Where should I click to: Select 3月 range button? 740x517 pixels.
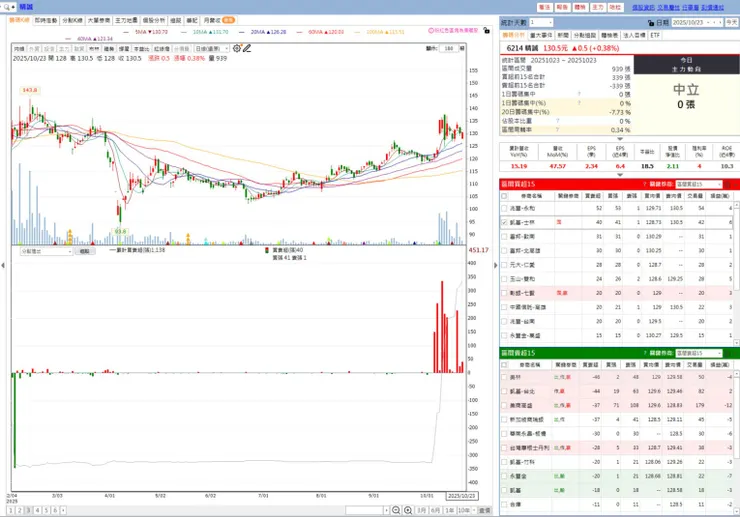421,510
